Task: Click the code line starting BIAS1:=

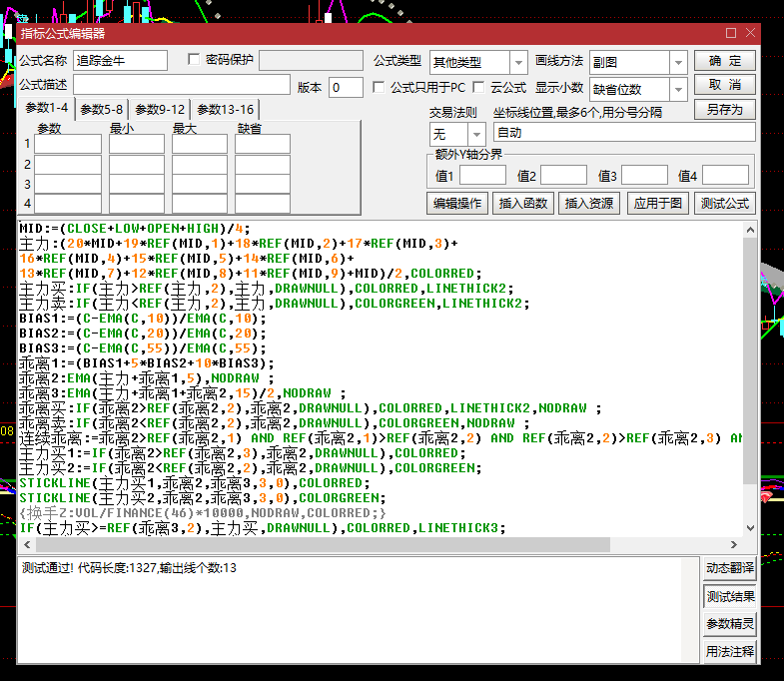Action: click(143, 319)
